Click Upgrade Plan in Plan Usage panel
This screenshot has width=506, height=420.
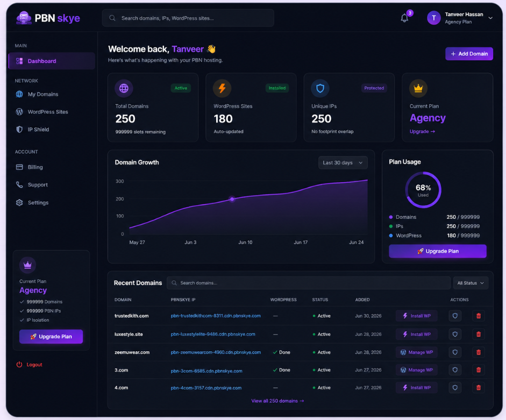(438, 251)
